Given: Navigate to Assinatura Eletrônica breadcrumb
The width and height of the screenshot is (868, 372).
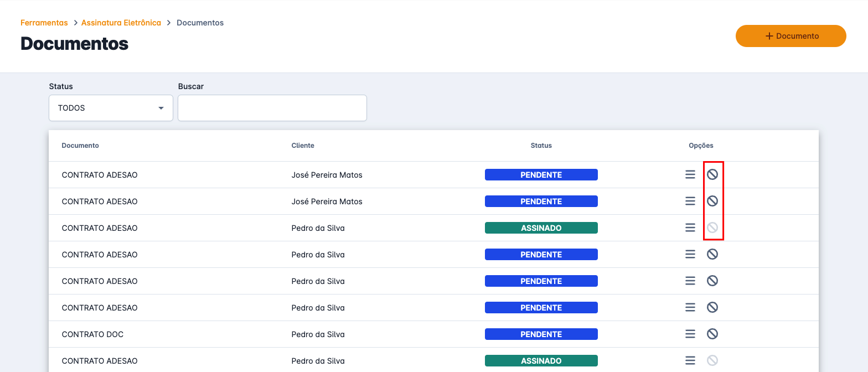Looking at the screenshot, I should click(x=121, y=23).
